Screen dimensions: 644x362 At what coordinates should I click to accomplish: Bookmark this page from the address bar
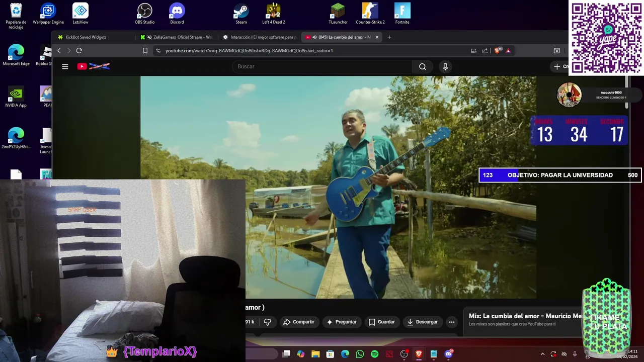point(145,51)
